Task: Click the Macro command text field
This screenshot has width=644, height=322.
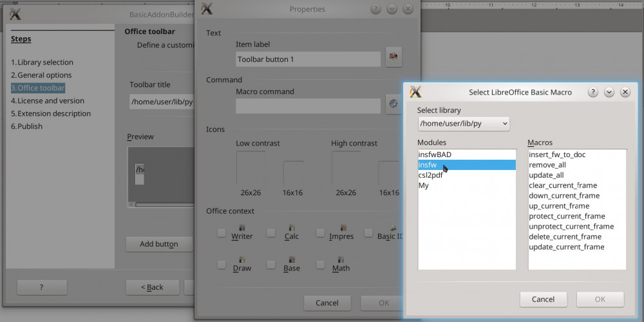Action: (x=308, y=106)
